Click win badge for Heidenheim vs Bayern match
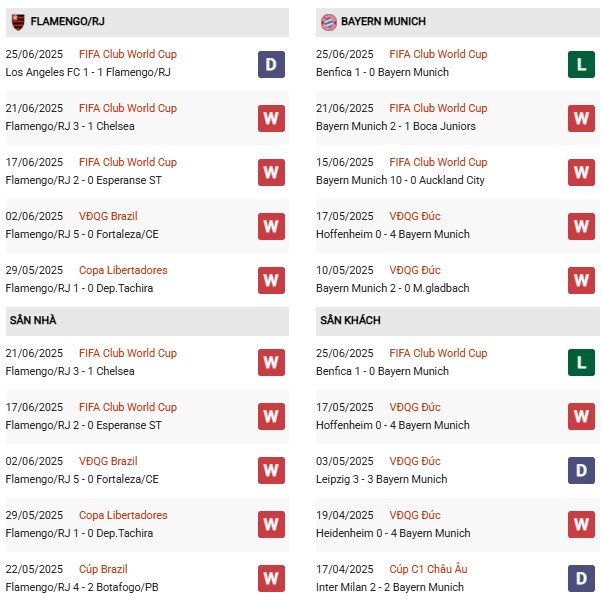The image size is (602, 604). [581, 525]
